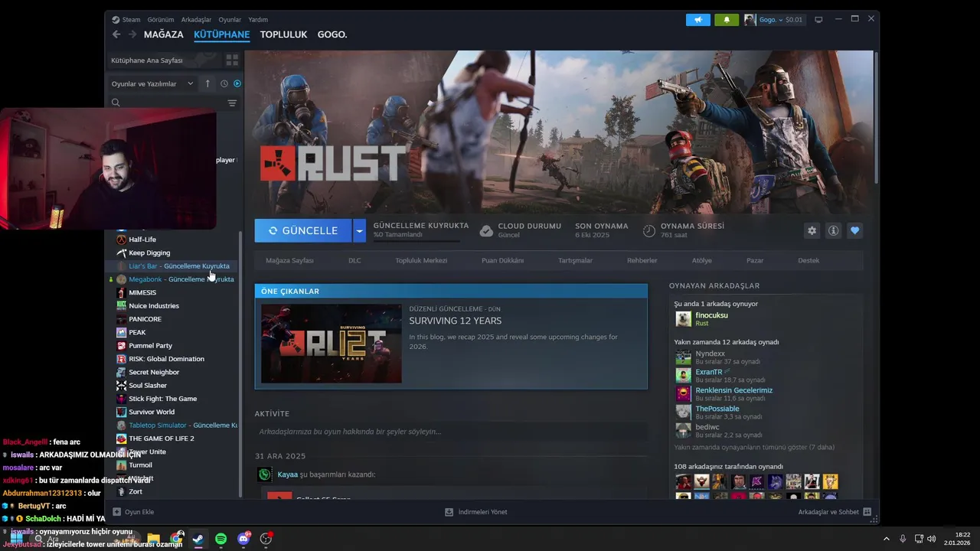The height and width of the screenshot is (551, 980).
Task: Open the Görünüm menu
Action: point(161,19)
